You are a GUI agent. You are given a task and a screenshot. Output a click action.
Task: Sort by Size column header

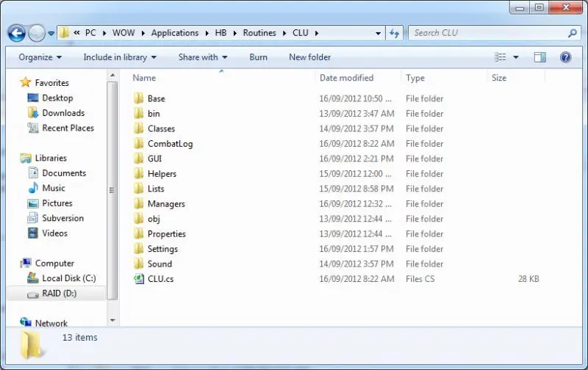(499, 78)
